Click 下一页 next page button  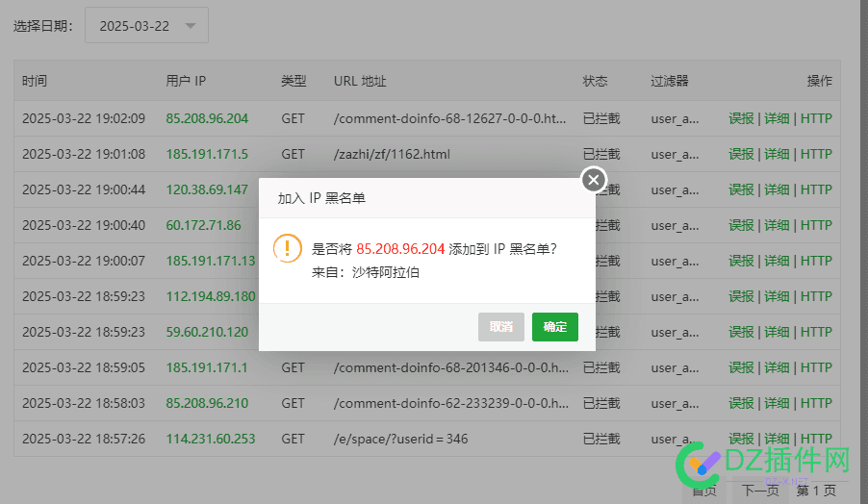click(x=760, y=491)
